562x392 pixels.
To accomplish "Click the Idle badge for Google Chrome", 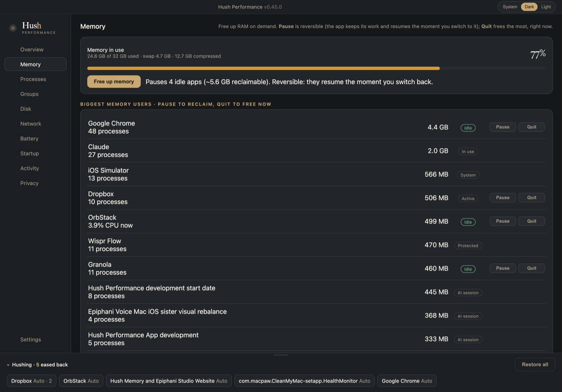I will [x=468, y=128].
